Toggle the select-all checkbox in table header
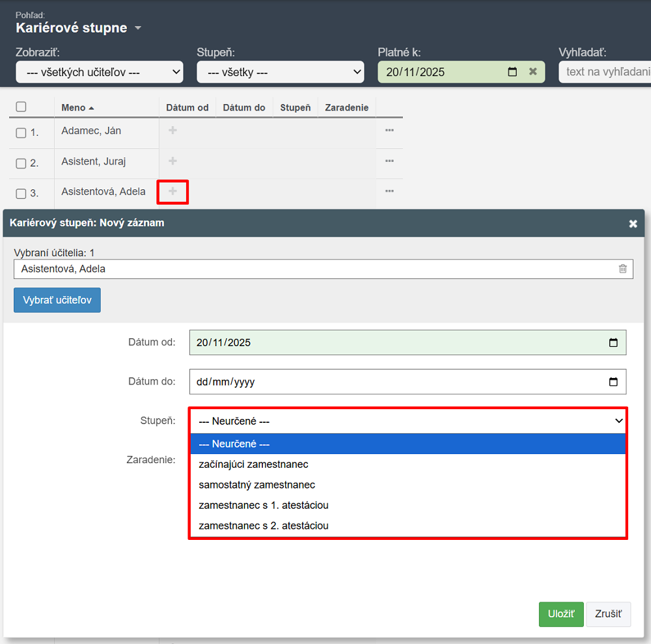 point(21,107)
